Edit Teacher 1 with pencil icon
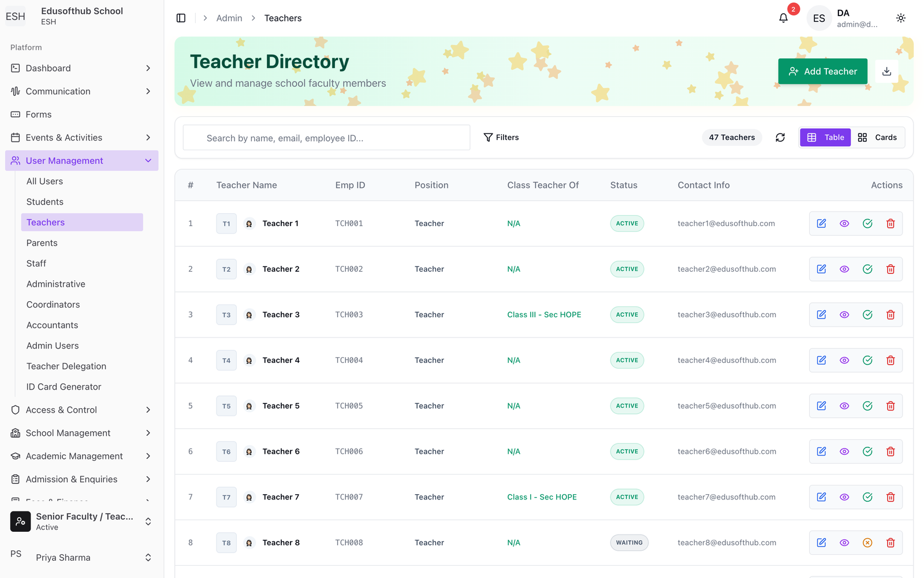Image resolution: width=924 pixels, height=578 pixels. tap(821, 224)
